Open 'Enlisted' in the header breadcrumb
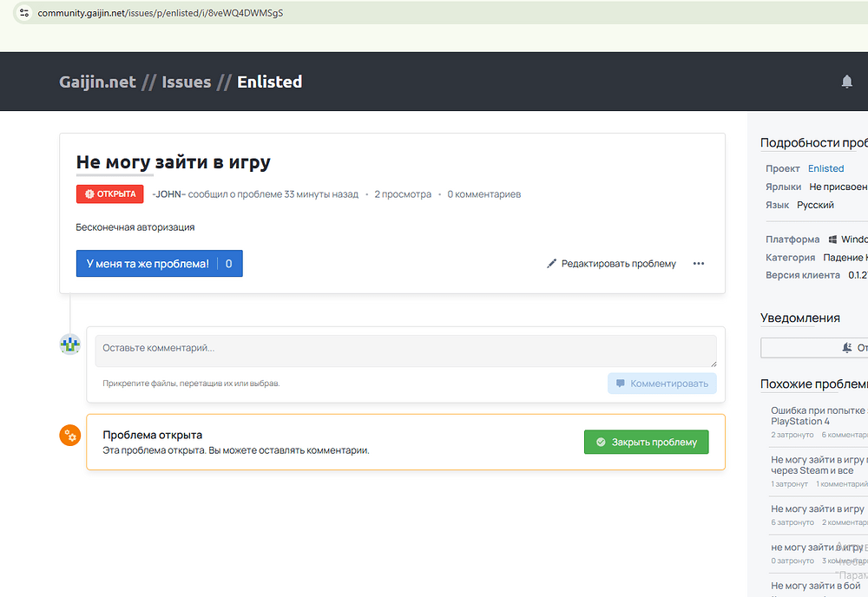868x597 pixels. tap(269, 82)
